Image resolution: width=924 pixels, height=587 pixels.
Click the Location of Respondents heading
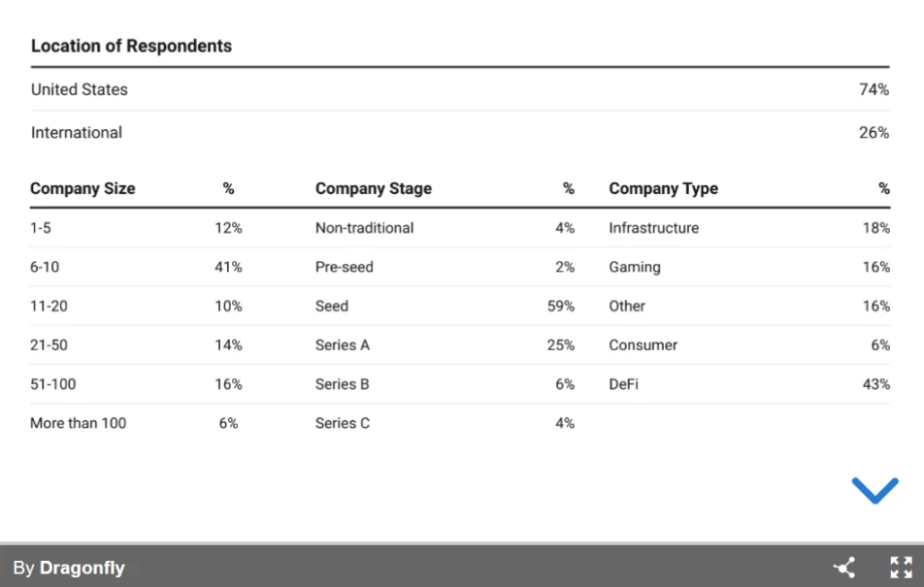131,46
